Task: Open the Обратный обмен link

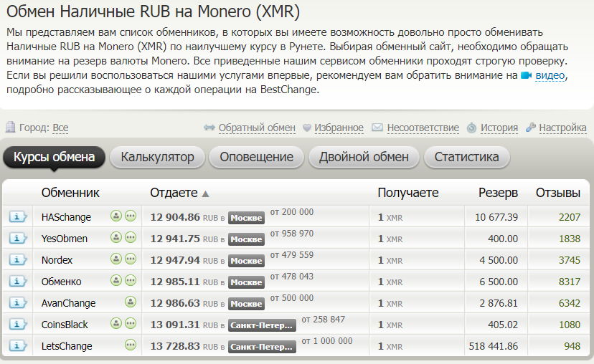Action: (x=257, y=128)
